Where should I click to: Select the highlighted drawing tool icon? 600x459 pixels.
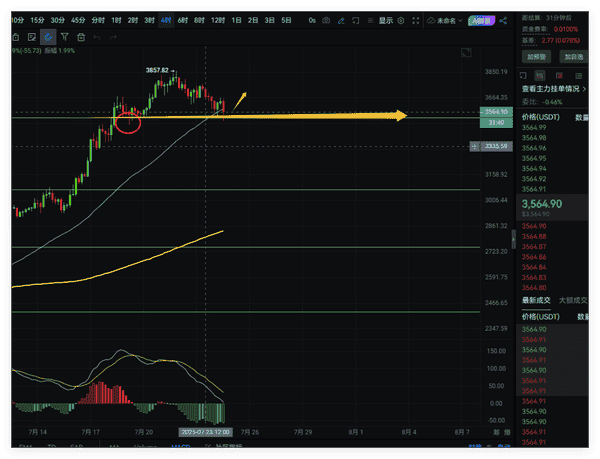[x=47, y=37]
